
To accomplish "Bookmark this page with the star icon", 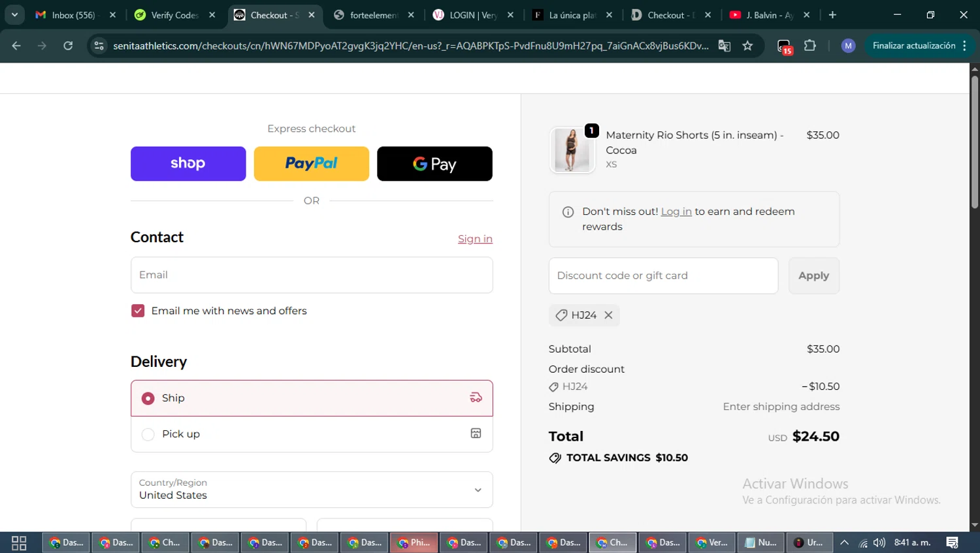I will point(747,46).
